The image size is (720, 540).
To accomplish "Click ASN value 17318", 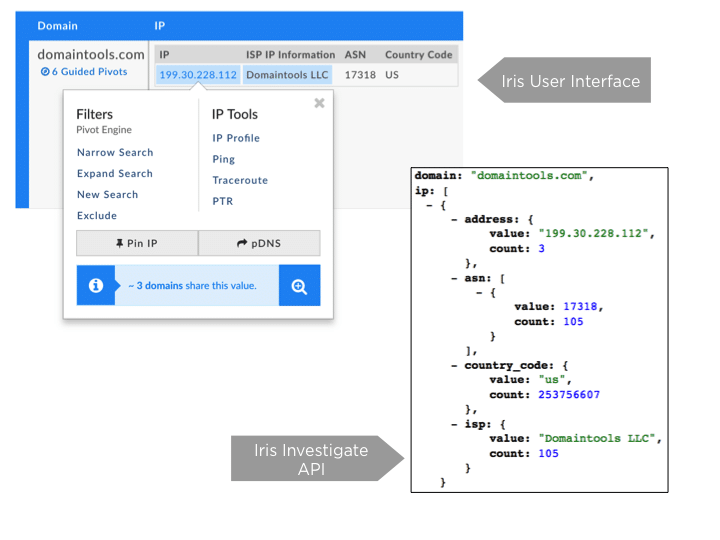I will (x=360, y=75).
